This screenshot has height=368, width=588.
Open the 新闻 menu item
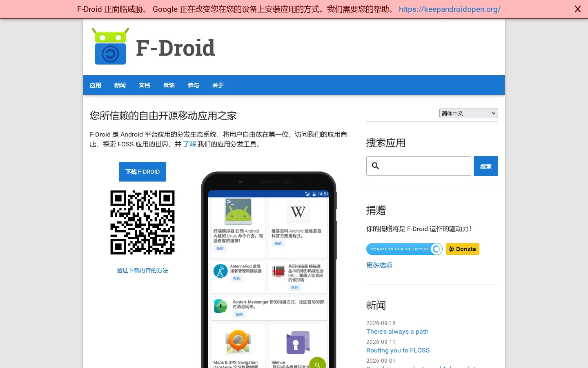pyautogui.click(x=120, y=85)
